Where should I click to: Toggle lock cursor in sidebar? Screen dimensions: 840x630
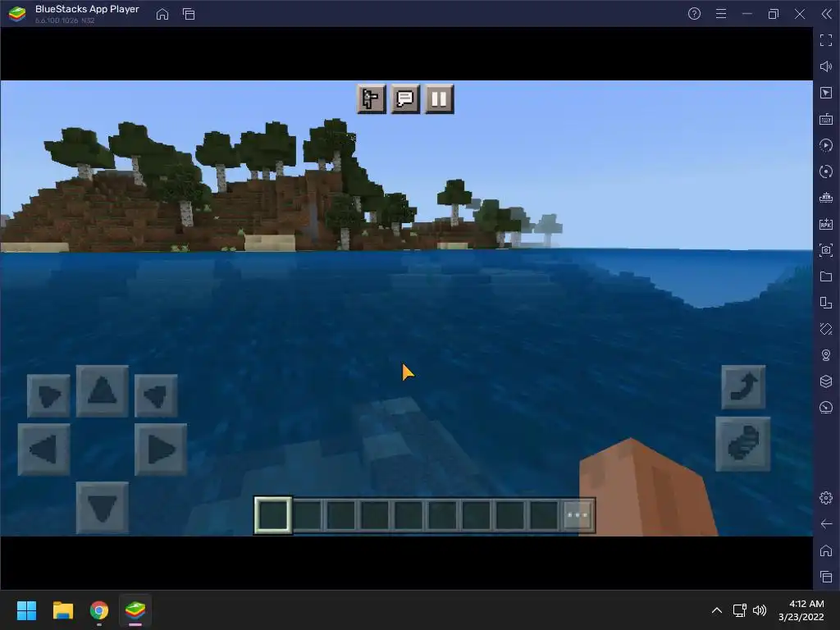[826, 93]
